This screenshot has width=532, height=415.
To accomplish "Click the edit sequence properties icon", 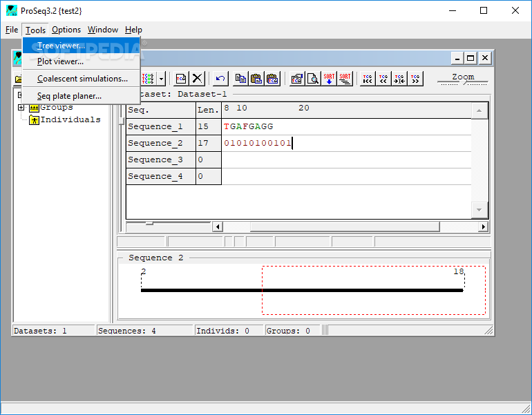I will 297,79.
